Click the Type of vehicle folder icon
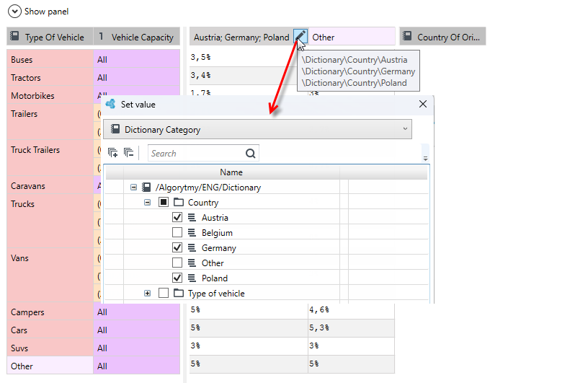 pyautogui.click(x=179, y=293)
